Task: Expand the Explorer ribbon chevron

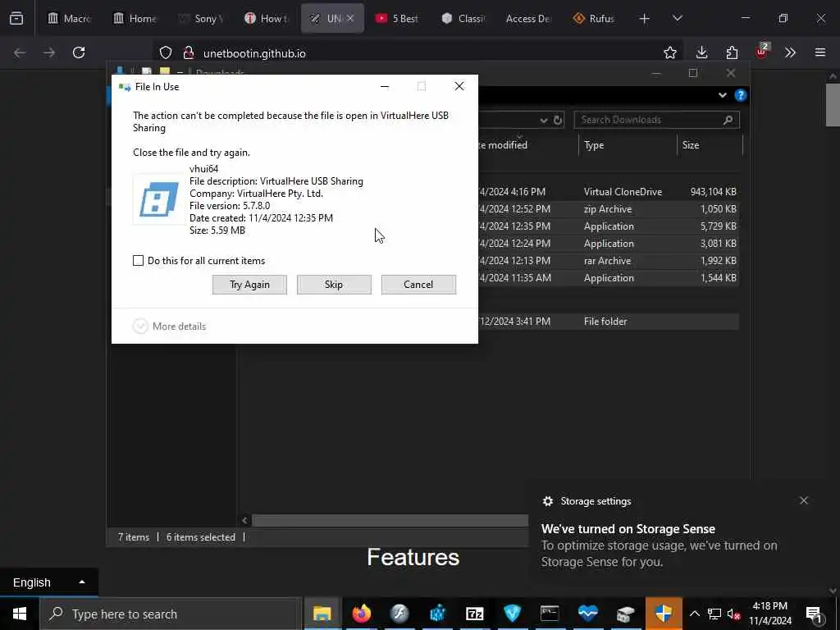Action: tap(722, 95)
